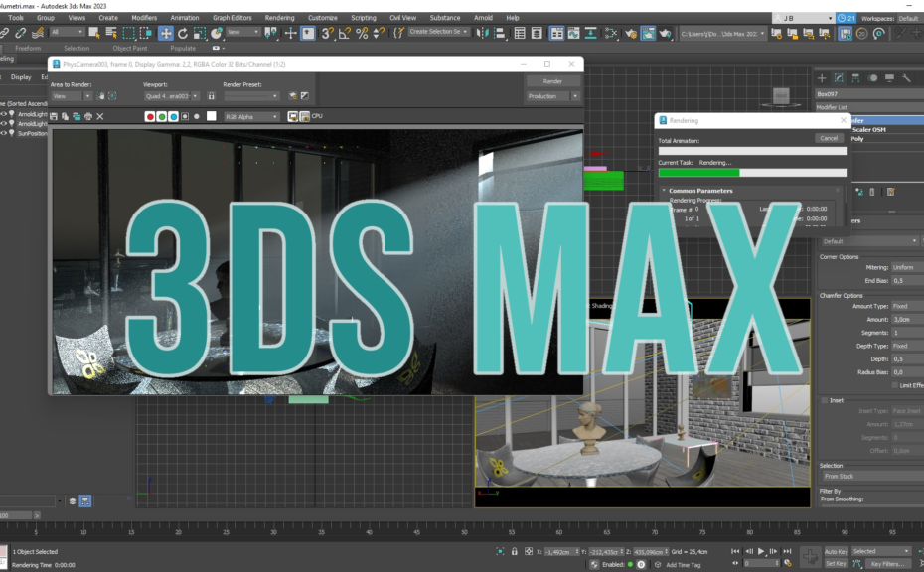Open Render Setup teapot icon
924x572 pixels.
click(x=631, y=33)
